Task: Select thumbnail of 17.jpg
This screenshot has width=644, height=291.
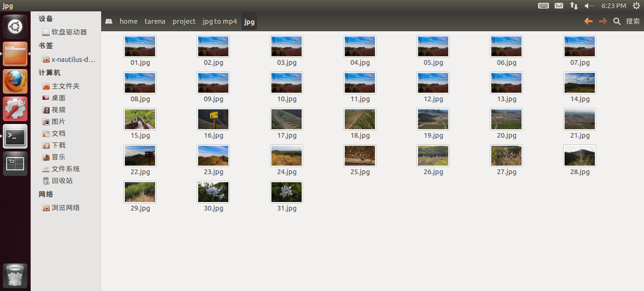Action: (x=287, y=119)
